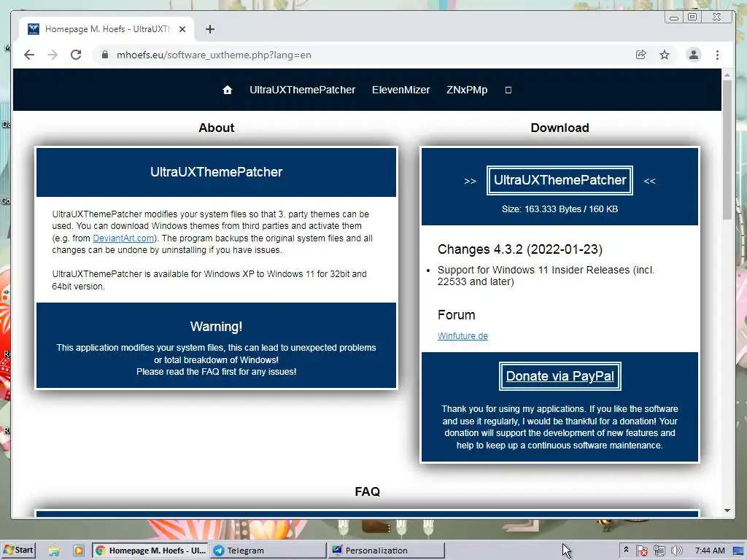Launch the media player taskbar icon
Image resolution: width=747 pixels, height=560 pixels.
(x=78, y=551)
